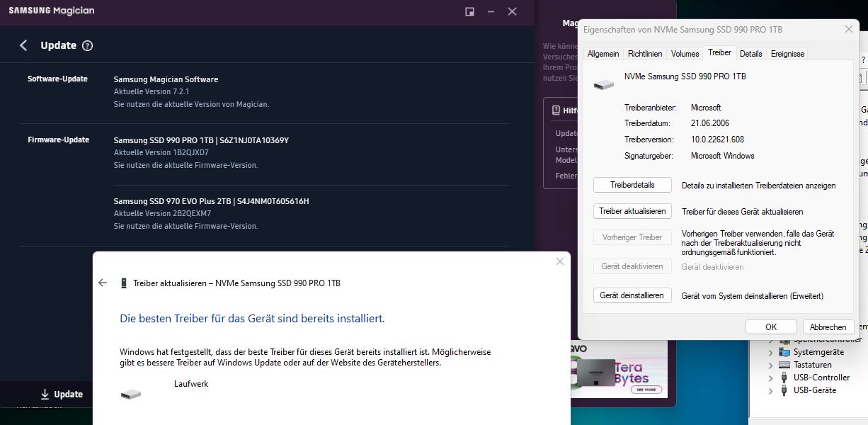Switch Samsung Magician to mini mode icon
This screenshot has width=868, height=425.
click(x=469, y=11)
